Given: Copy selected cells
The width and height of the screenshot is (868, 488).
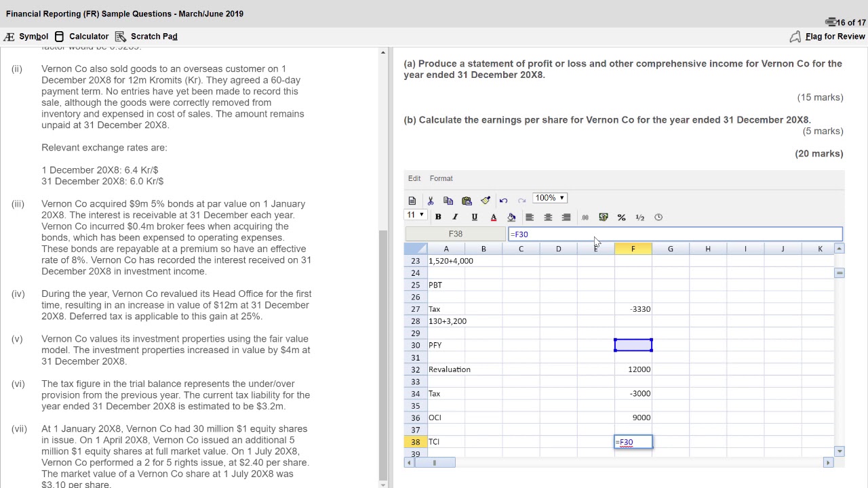Looking at the screenshot, I should pos(448,201).
